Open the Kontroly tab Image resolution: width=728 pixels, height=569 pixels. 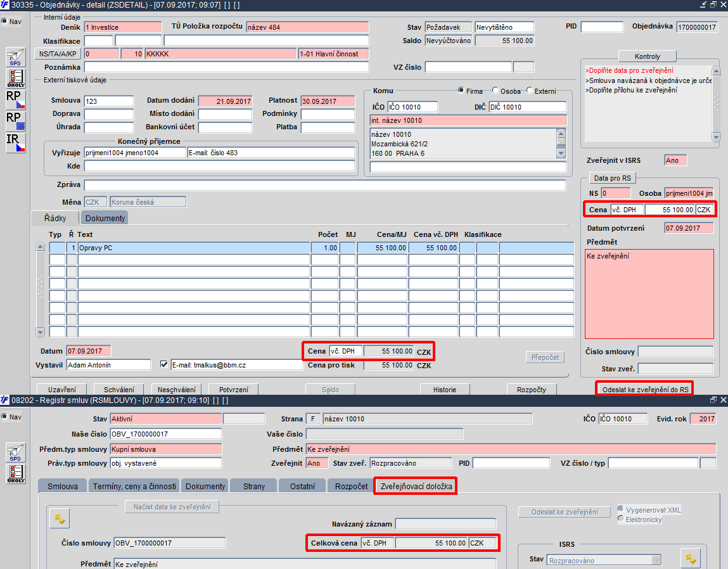click(647, 56)
